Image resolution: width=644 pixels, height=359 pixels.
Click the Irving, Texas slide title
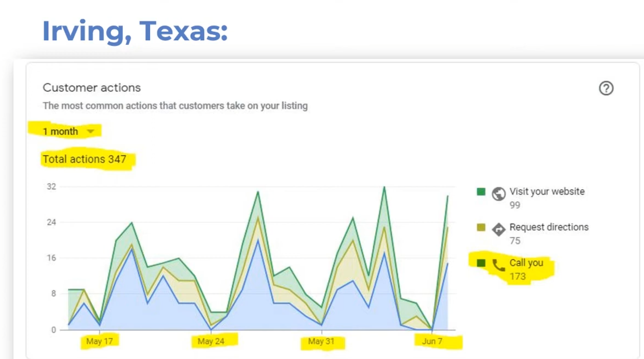tap(135, 31)
